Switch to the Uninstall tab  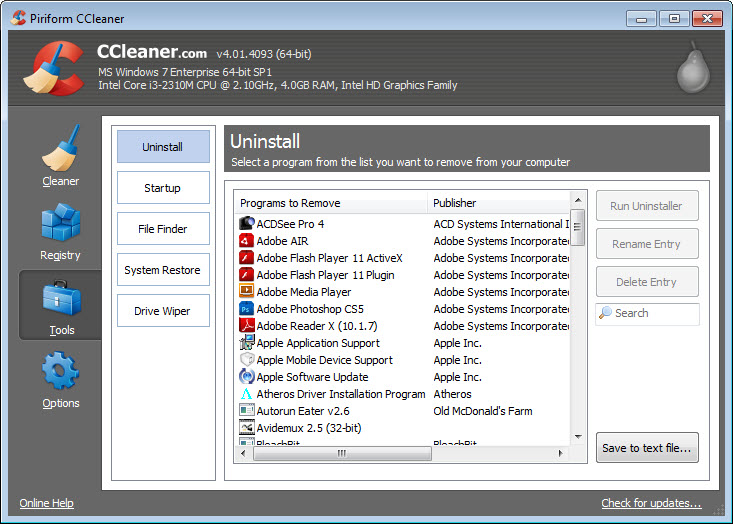163,147
